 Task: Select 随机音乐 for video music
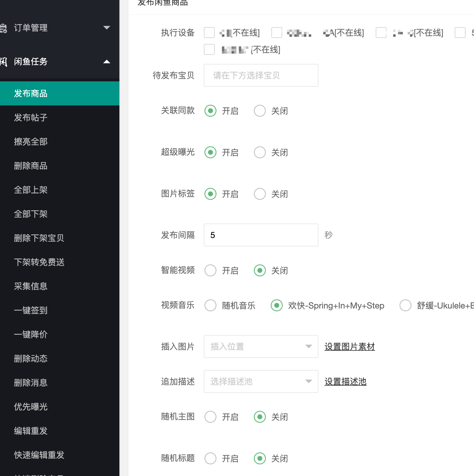(210, 305)
